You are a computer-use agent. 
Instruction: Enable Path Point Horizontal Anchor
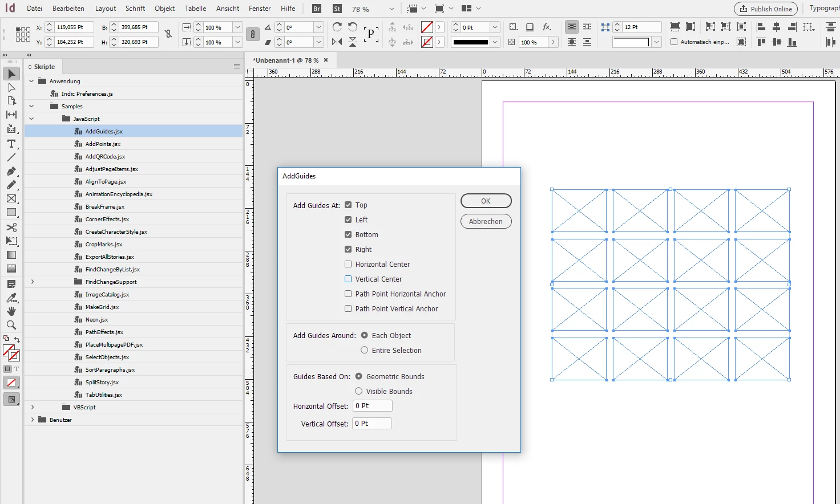[x=348, y=294]
